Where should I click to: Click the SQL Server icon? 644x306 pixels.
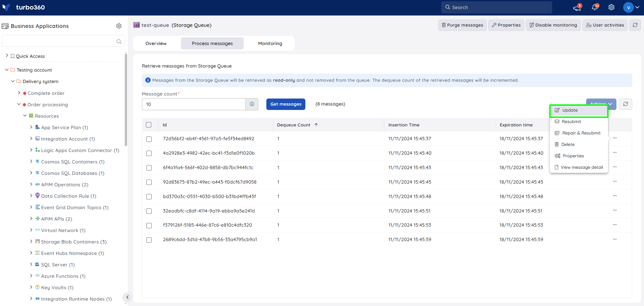[x=37, y=264]
